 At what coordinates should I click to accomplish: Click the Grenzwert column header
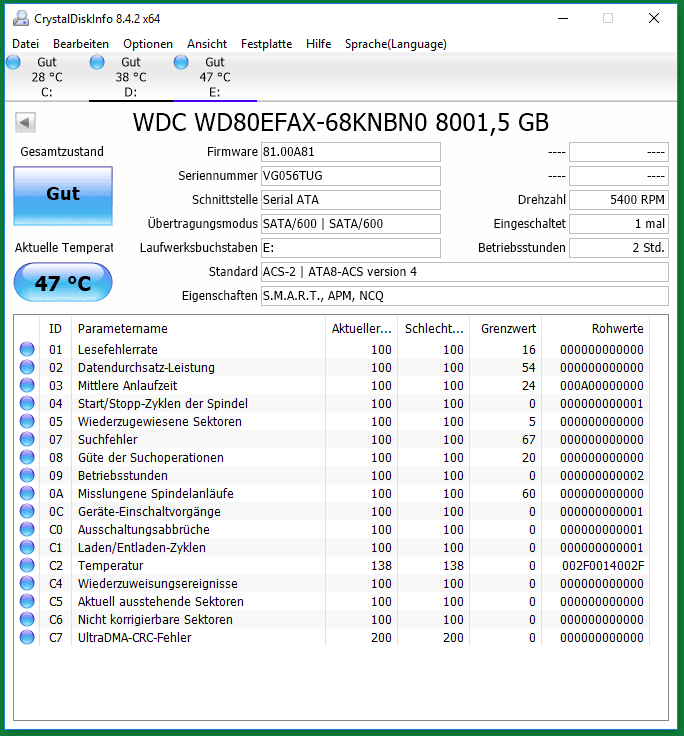point(506,329)
